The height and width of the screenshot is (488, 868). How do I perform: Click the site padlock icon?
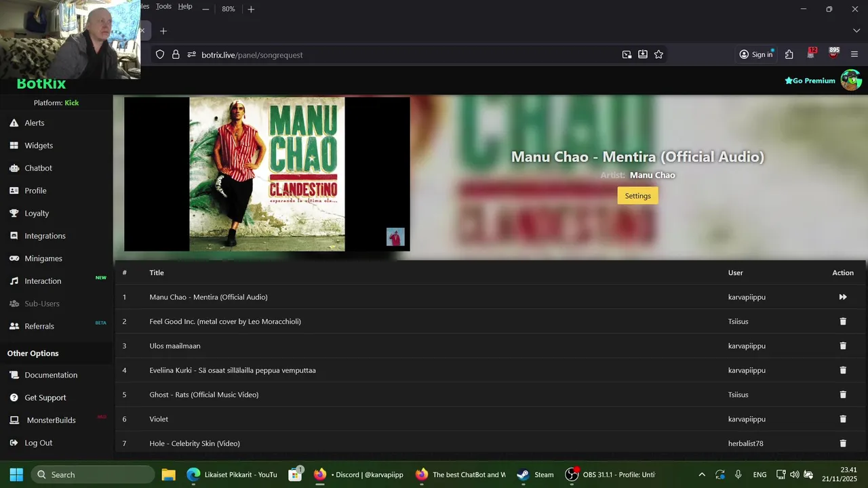[176, 55]
